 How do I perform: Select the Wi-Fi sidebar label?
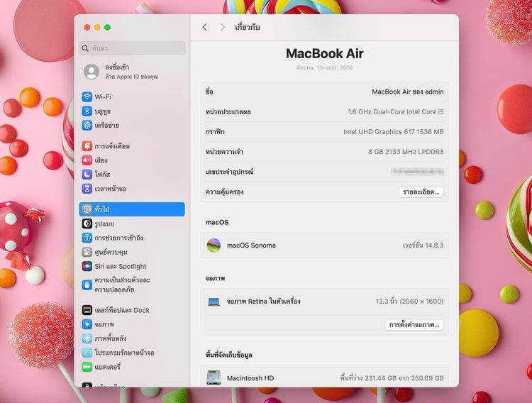pos(103,96)
